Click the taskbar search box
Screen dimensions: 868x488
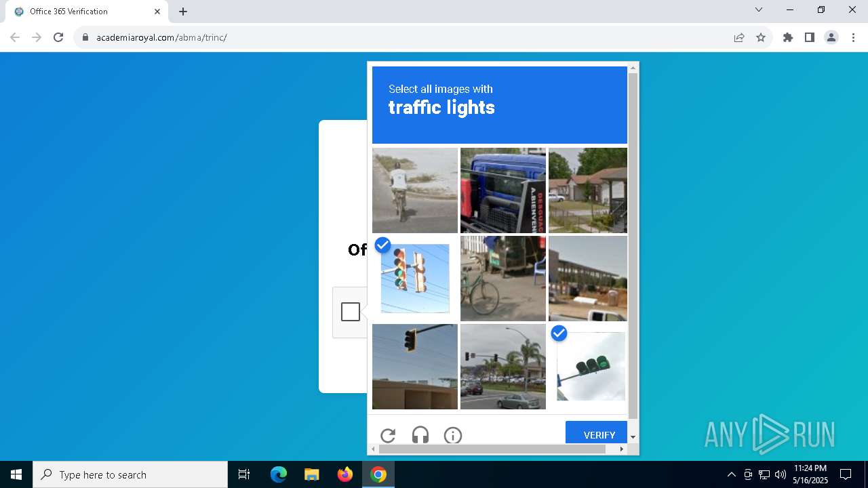[x=130, y=474]
